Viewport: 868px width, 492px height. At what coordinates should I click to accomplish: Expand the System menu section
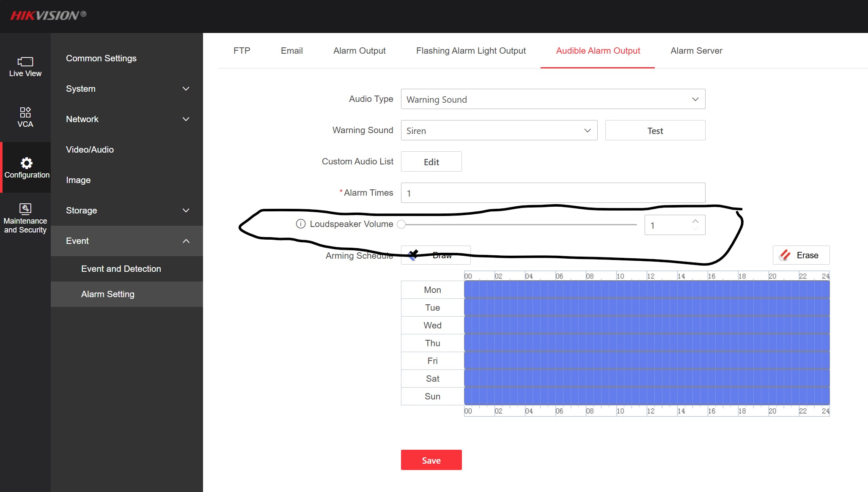(126, 89)
